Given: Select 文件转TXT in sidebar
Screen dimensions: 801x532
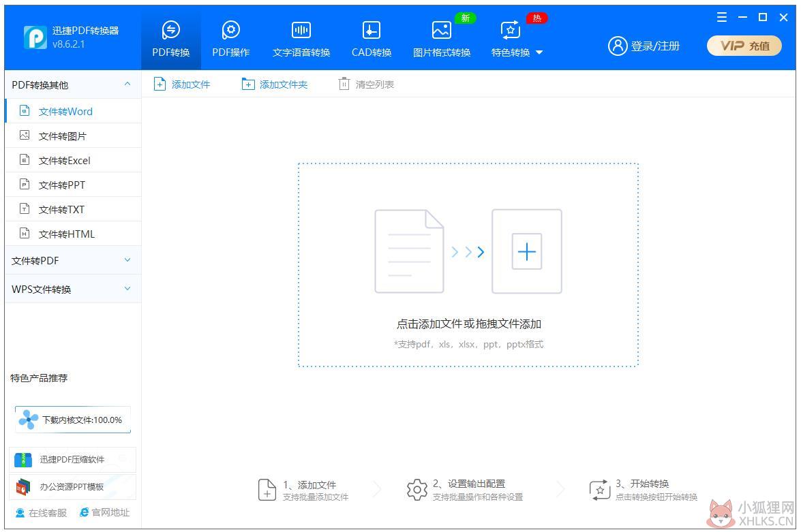Looking at the screenshot, I should (73, 209).
